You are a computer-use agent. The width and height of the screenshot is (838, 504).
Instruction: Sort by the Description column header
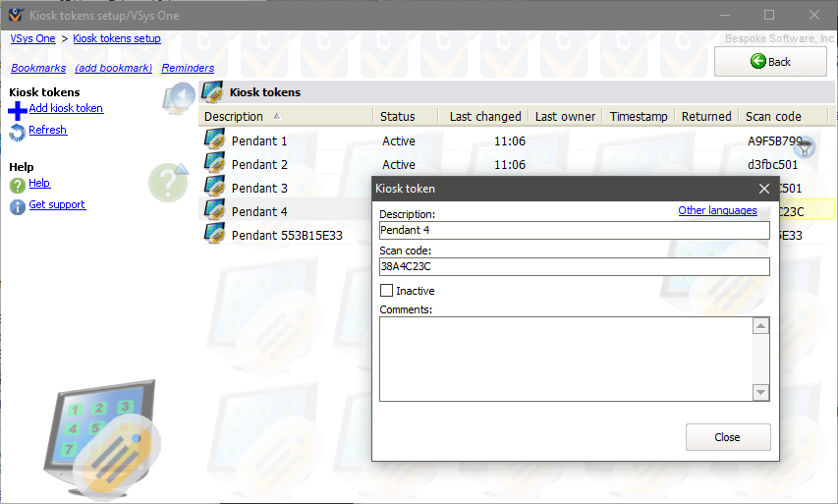tap(234, 116)
